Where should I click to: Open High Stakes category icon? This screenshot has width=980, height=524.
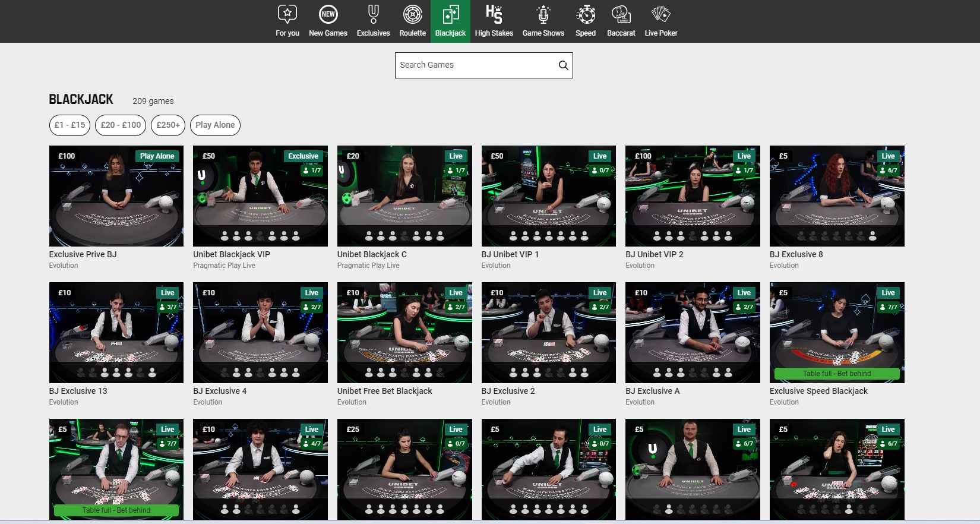click(x=494, y=14)
